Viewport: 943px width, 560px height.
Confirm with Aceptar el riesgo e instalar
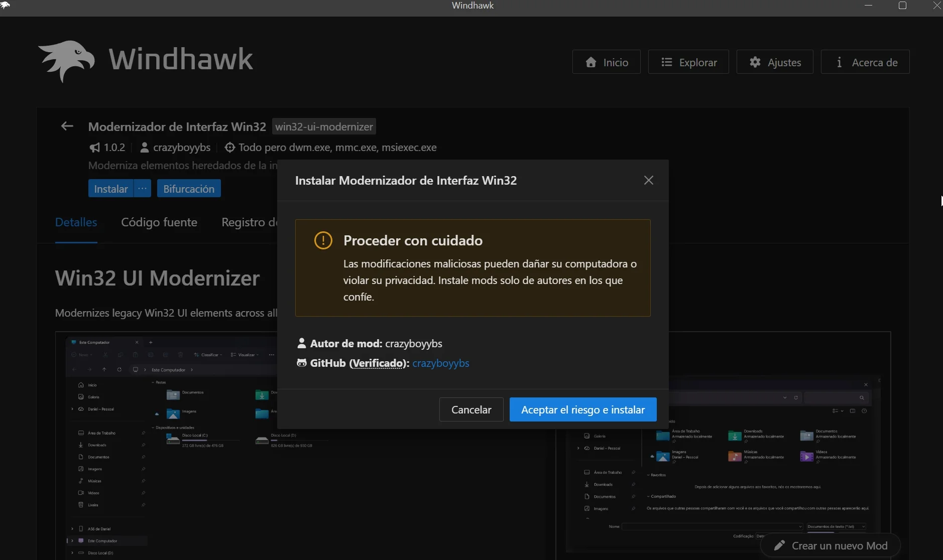(x=583, y=409)
